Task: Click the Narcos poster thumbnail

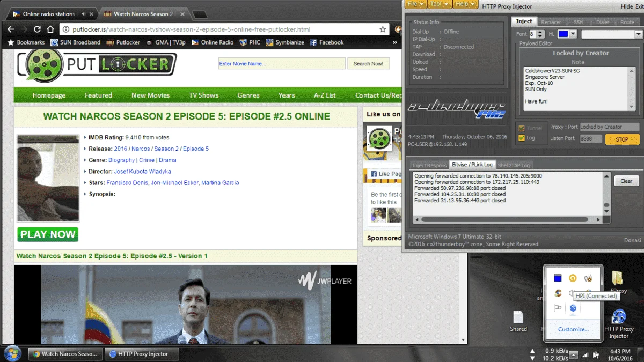Action: 48,178
